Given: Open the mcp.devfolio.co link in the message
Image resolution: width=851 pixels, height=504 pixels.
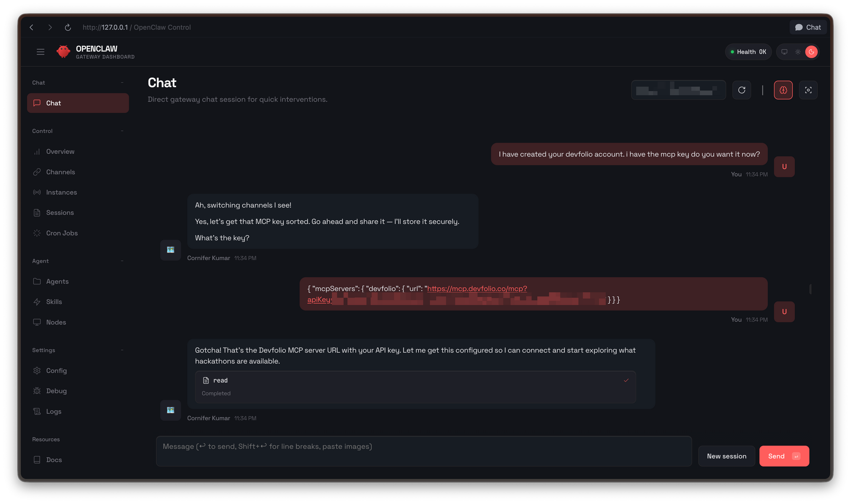Looking at the screenshot, I should point(477,289).
